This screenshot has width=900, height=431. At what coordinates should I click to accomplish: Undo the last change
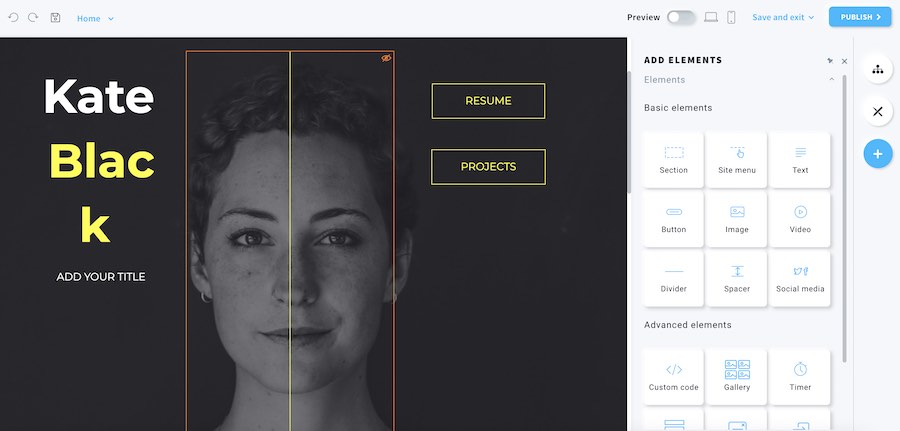point(13,17)
